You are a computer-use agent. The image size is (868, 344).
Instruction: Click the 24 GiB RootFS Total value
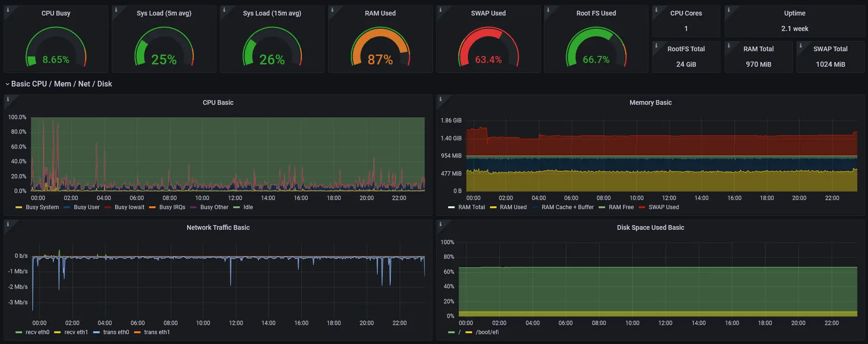click(x=686, y=64)
